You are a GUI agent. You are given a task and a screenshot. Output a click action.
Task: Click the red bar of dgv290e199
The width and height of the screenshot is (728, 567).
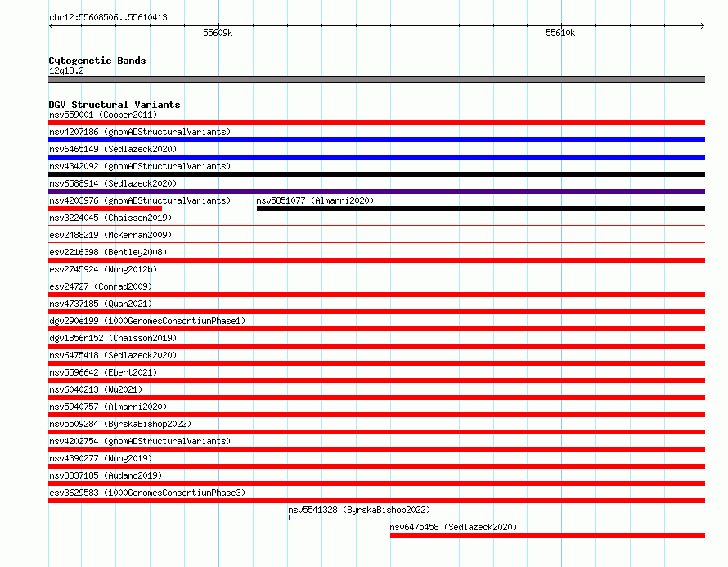[376, 329]
